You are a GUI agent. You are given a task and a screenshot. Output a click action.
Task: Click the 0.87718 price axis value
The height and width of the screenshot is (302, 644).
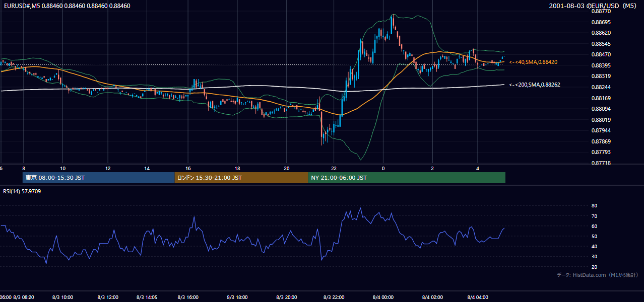coord(601,163)
